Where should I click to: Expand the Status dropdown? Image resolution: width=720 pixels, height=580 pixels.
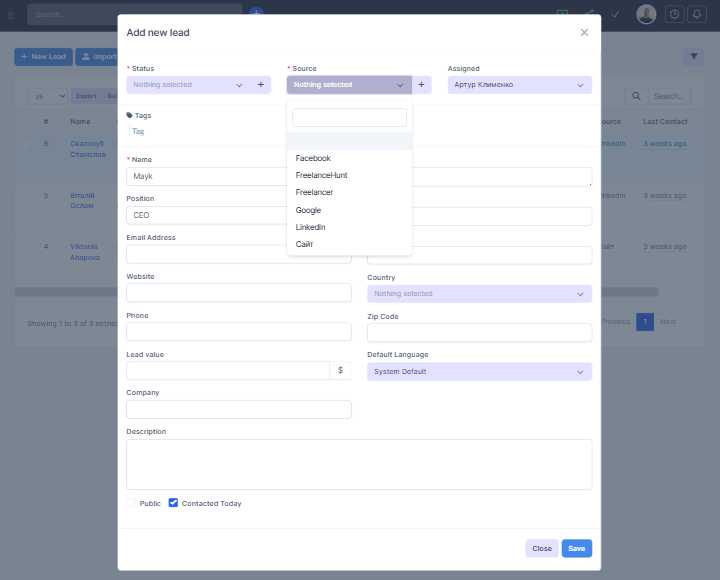[x=189, y=85]
